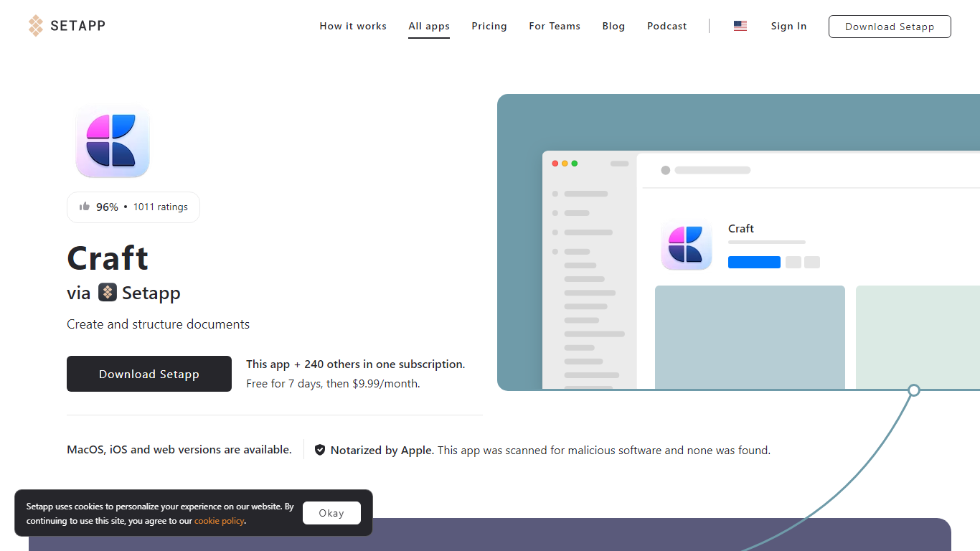Click the Craft icon in the preview window
This screenshot has height=551, width=980.
(686, 245)
